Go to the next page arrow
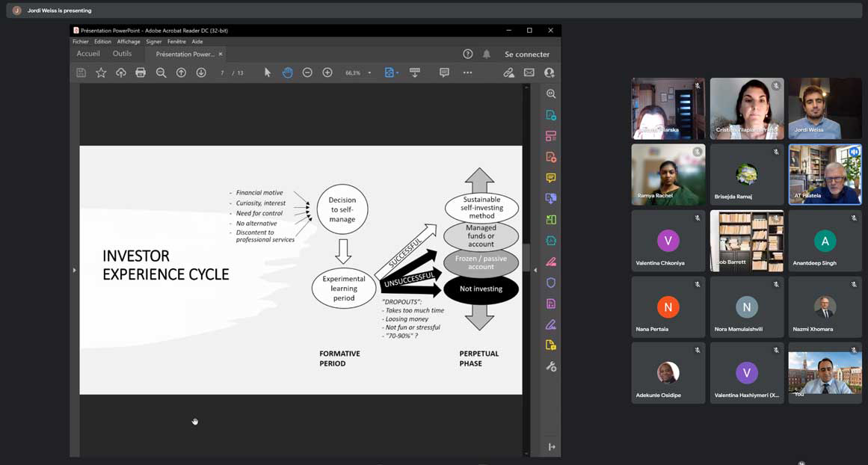This screenshot has height=465, width=868. tap(201, 73)
